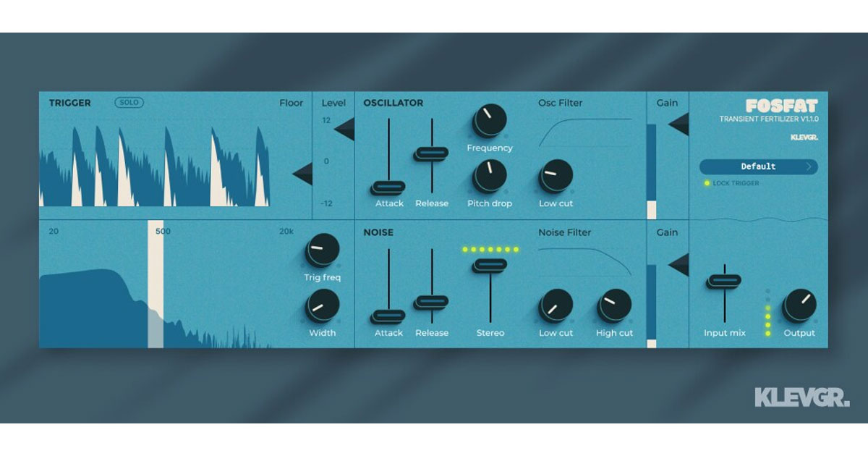This screenshot has height=456, width=868.
Task: Open the Default preset dropdown
Action: click(x=758, y=166)
